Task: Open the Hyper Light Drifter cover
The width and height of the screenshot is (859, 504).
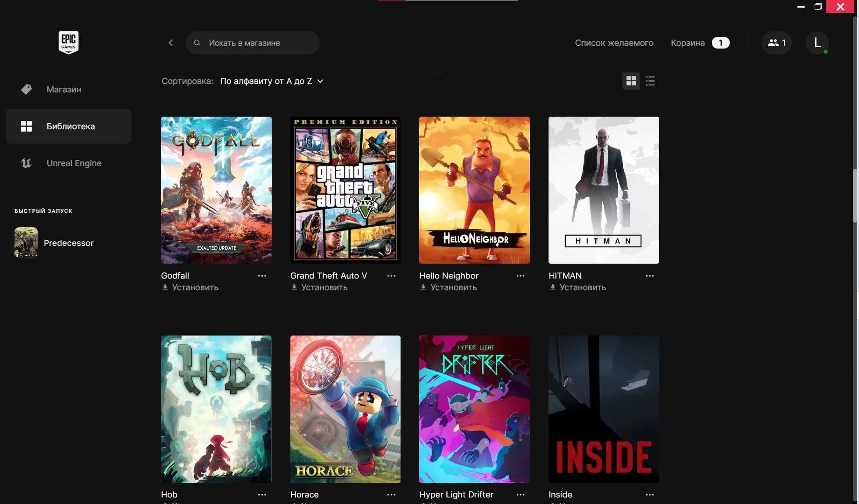Action: pos(474,409)
